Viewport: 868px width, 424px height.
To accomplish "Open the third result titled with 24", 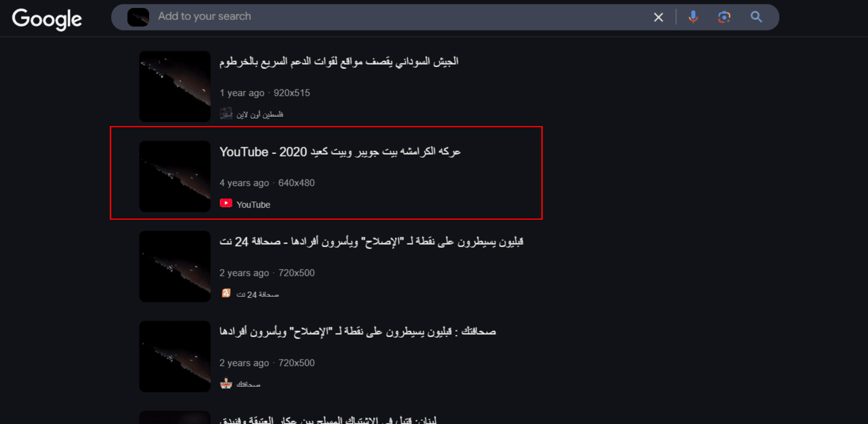I will point(371,241).
